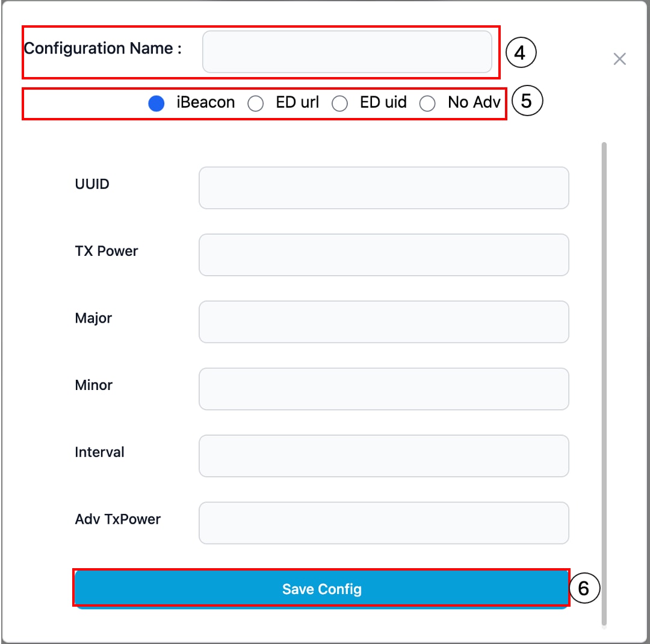Enable the No Adv option
Screen dimensions: 650x644
click(428, 103)
